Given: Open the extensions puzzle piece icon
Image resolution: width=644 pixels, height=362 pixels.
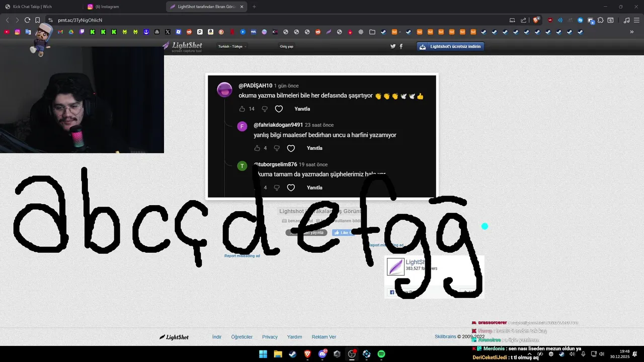Looking at the screenshot, I should coord(601,20).
